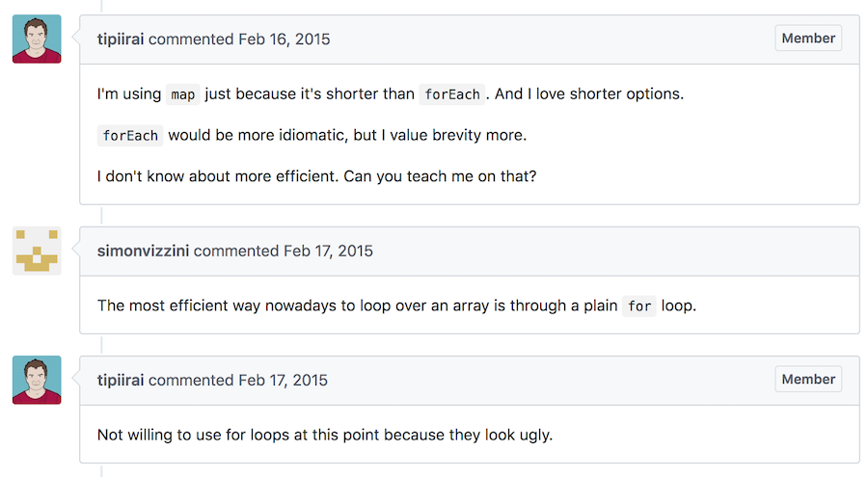868x477 pixels.
Task: Click the Feb 17, 2015 timestamp on tipiirai's last comment
Action: (284, 381)
